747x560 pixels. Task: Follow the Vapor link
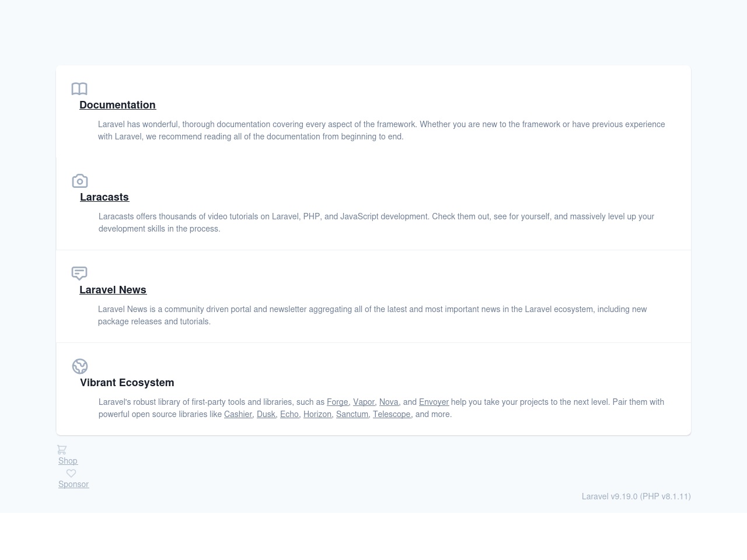[364, 402]
